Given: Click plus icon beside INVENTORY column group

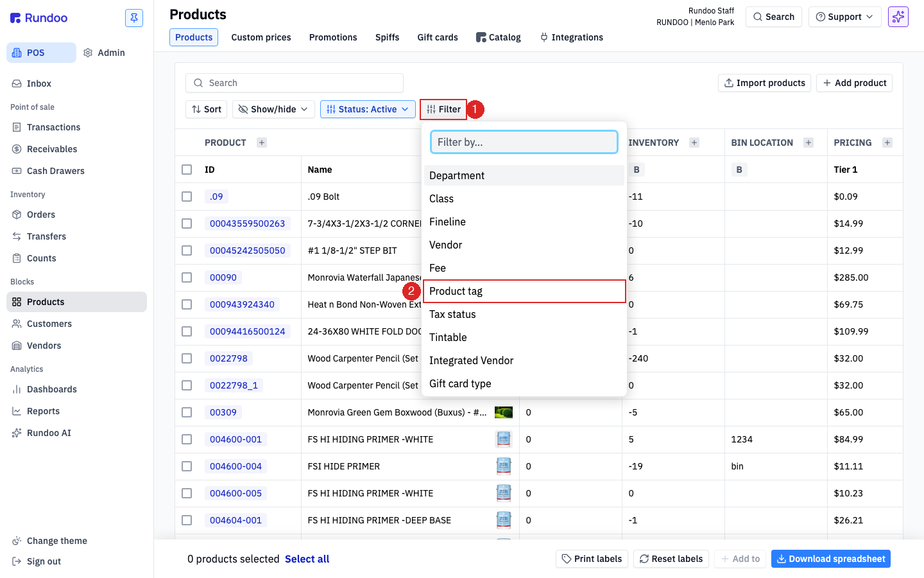Looking at the screenshot, I should (694, 143).
